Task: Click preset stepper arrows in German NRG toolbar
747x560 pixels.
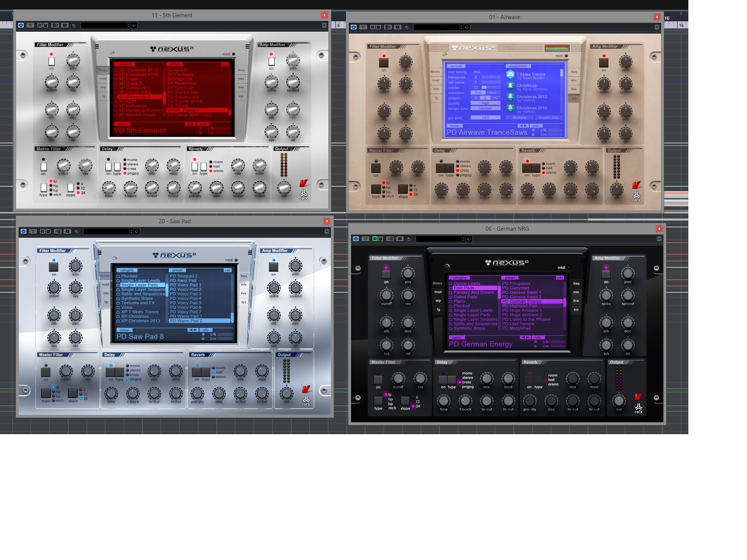Action: (x=464, y=239)
